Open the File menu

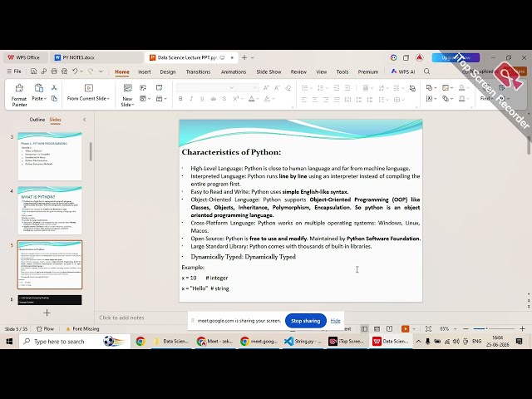point(14,71)
